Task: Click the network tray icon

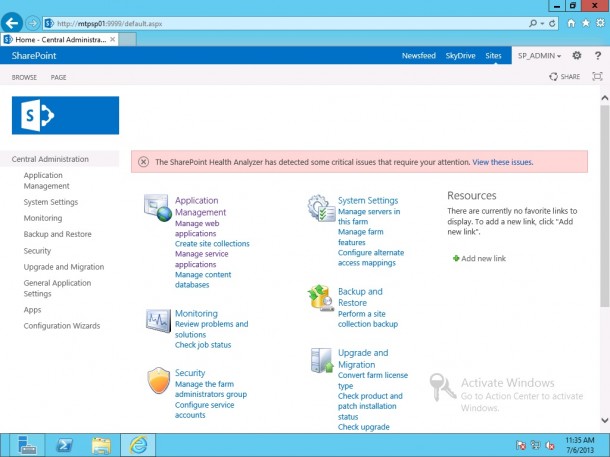Action: (x=536, y=445)
